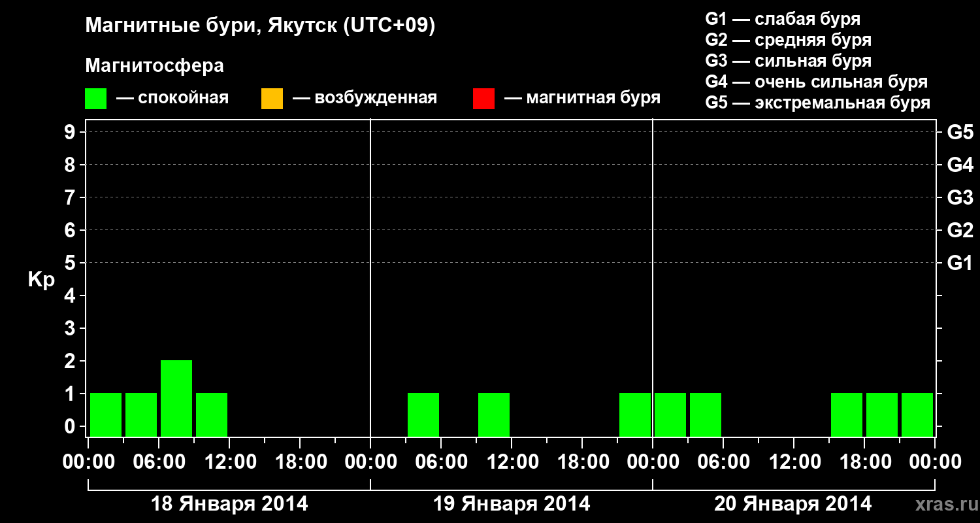Click the '— спокойная' legend label
Image resolution: width=980 pixels, height=523 pixels.
172,99
